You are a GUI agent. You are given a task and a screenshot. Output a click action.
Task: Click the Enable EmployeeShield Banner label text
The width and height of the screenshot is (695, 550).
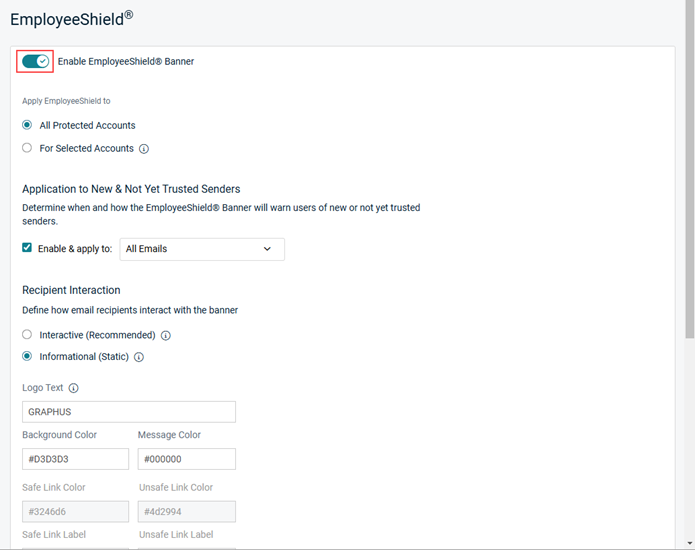[126, 62]
